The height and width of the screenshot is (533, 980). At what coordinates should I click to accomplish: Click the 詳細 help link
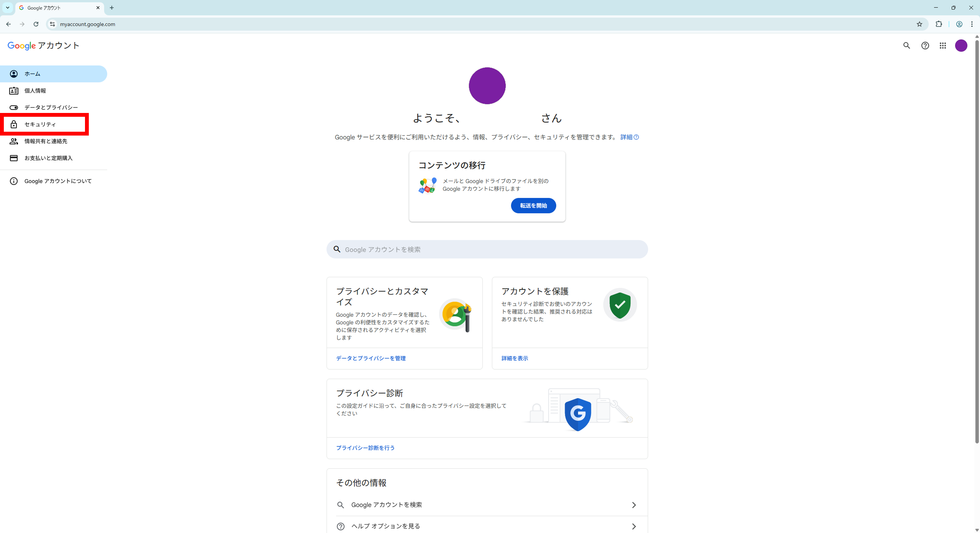[x=629, y=137]
